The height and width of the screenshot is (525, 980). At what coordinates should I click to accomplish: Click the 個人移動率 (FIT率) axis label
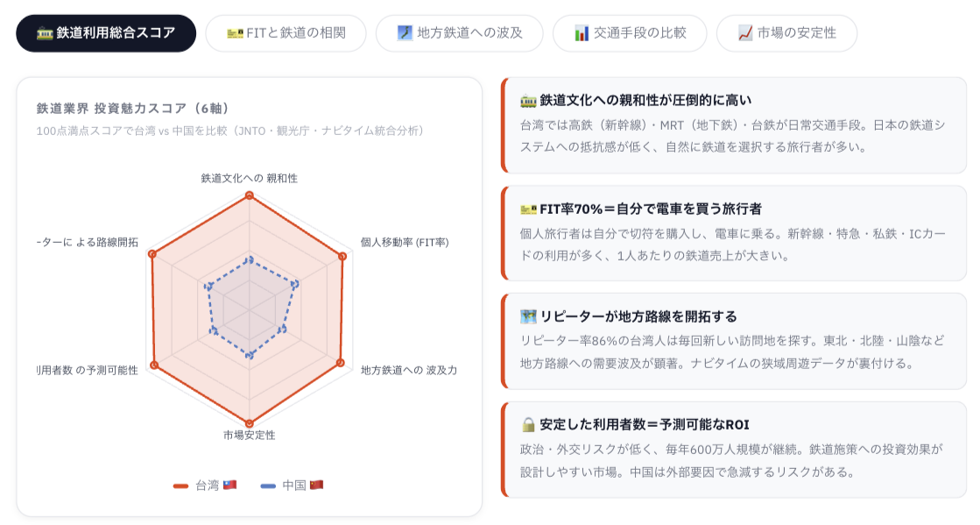pos(405,242)
